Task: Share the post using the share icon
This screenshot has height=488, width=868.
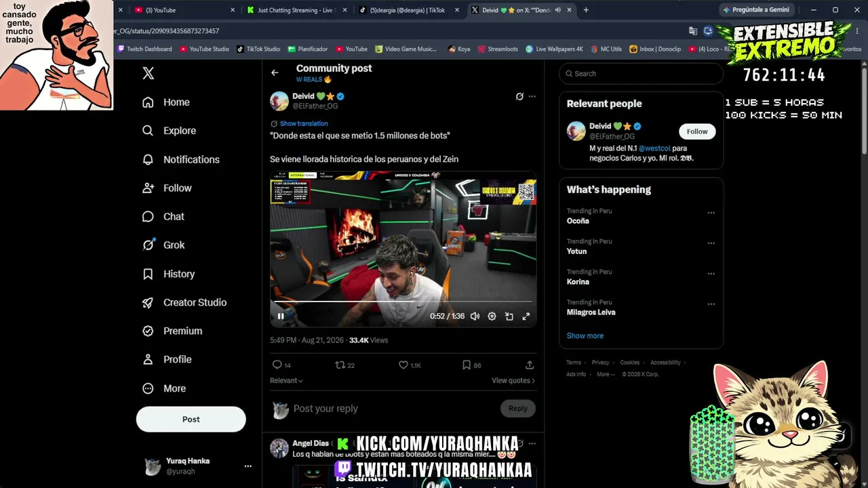Action: coord(530,365)
